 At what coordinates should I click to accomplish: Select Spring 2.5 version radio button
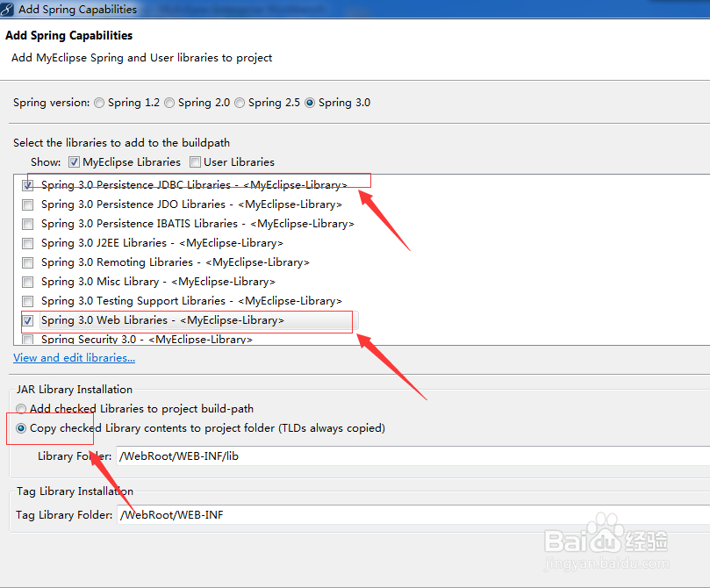point(240,103)
